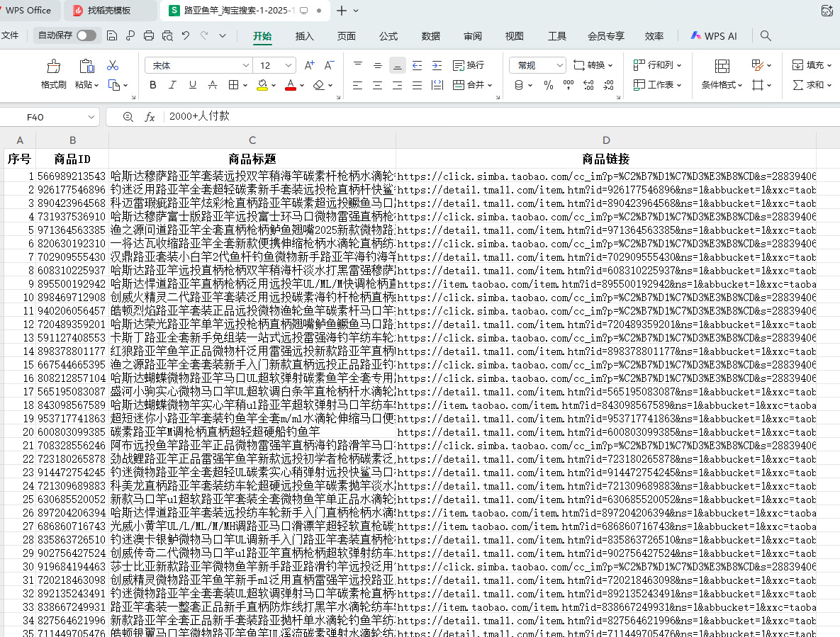840x637 pixels.
Task: Center cell text horizontally
Action: tap(378, 85)
